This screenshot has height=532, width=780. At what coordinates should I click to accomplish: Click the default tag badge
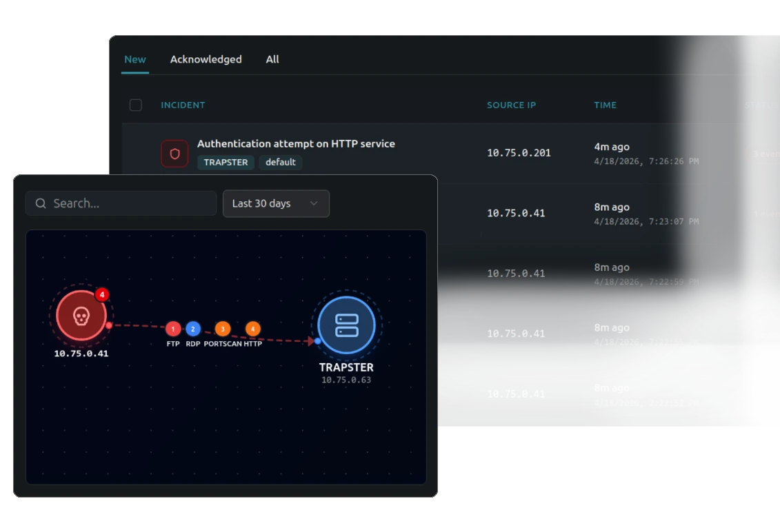click(280, 163)
